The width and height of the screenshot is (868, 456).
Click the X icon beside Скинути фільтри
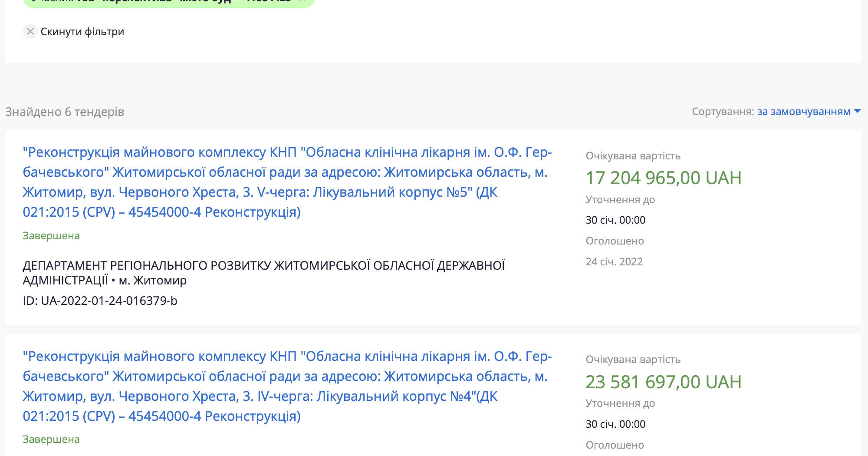tap(30, 31)
